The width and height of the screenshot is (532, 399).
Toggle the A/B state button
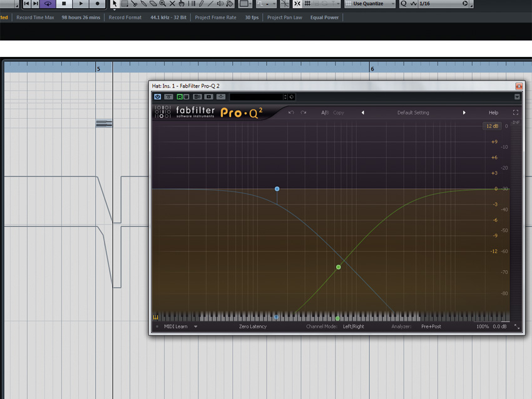(325, 113)
